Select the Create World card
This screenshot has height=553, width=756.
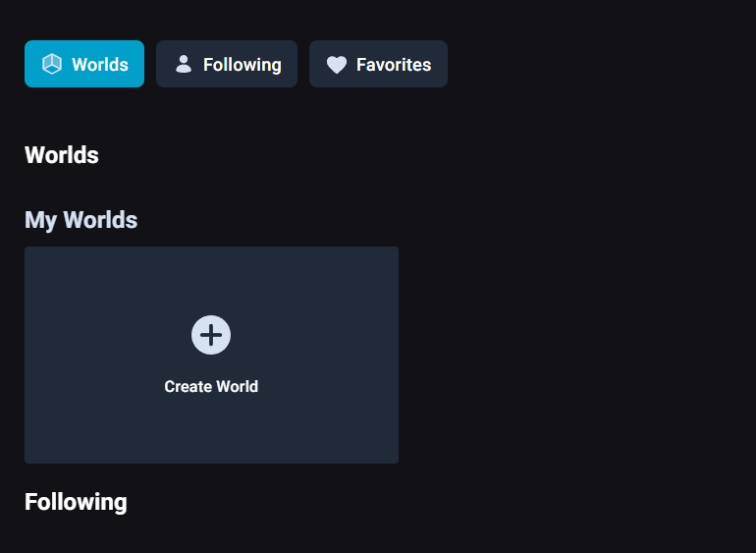(x=211, y=355)
